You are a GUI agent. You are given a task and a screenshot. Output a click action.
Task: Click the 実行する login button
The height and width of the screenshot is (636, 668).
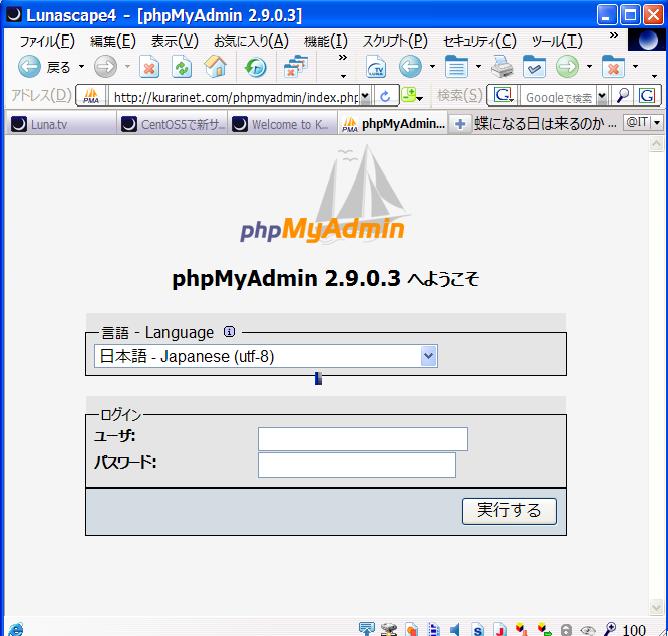pyautogui.click(x=509, y=511)
